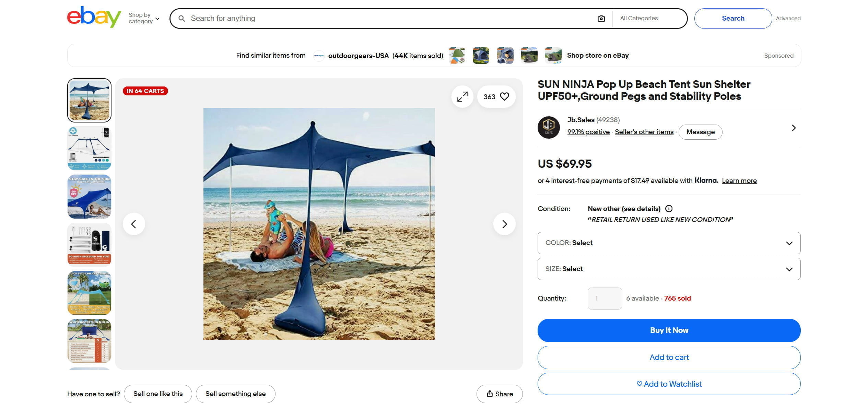Click Sell one like this
This screenshot has height=408, width=868.
158,394
